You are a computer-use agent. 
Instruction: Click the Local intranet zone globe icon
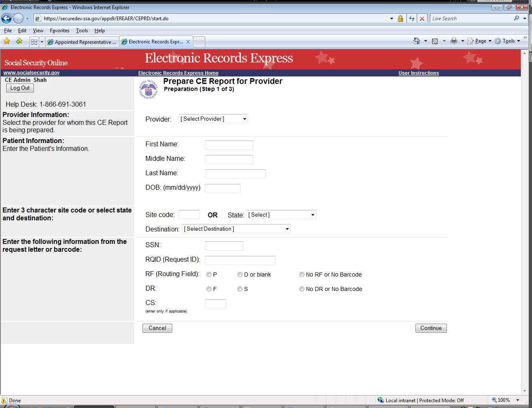pos(381,400)
